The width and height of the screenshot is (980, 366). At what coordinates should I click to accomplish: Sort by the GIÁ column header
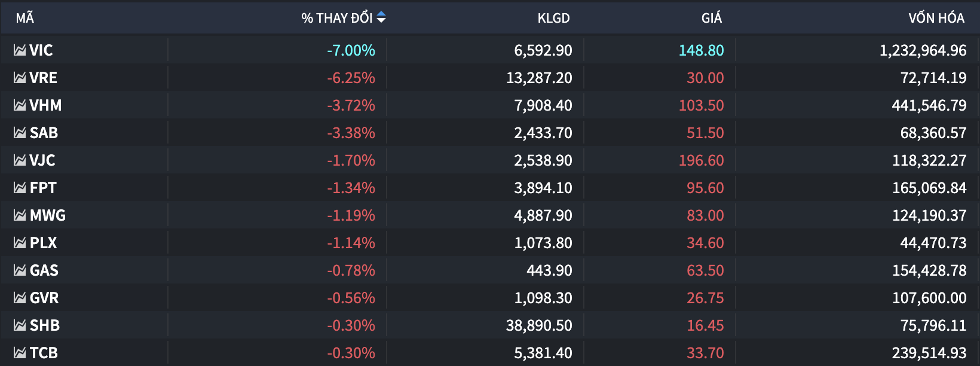pos(711,18)
